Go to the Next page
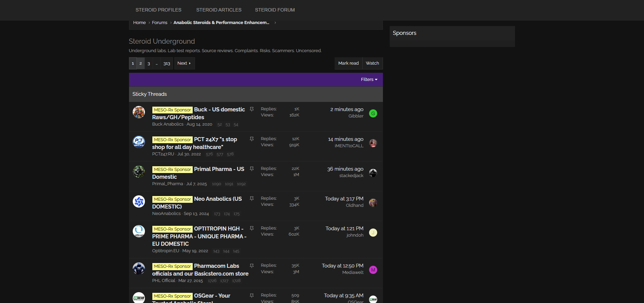The height and width of the screenshot is (303, 644). pyautogui.click(x=185, y=63)
